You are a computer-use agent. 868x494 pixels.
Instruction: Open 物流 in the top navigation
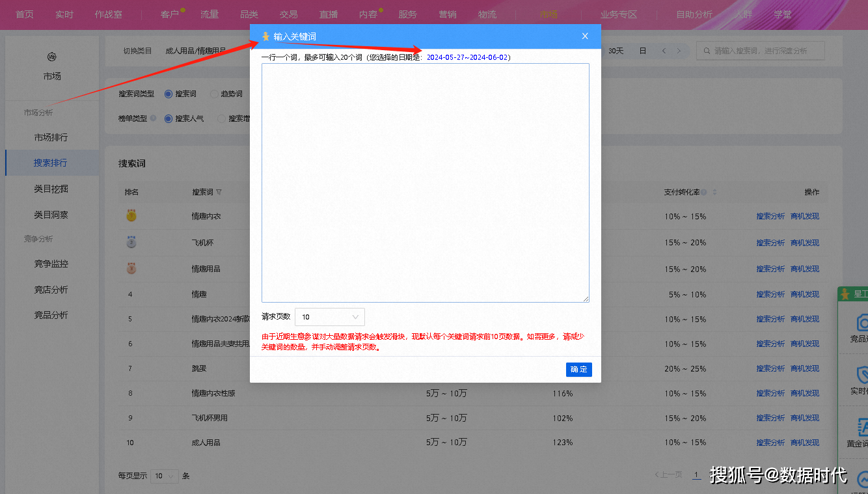(x=487, y=14)
